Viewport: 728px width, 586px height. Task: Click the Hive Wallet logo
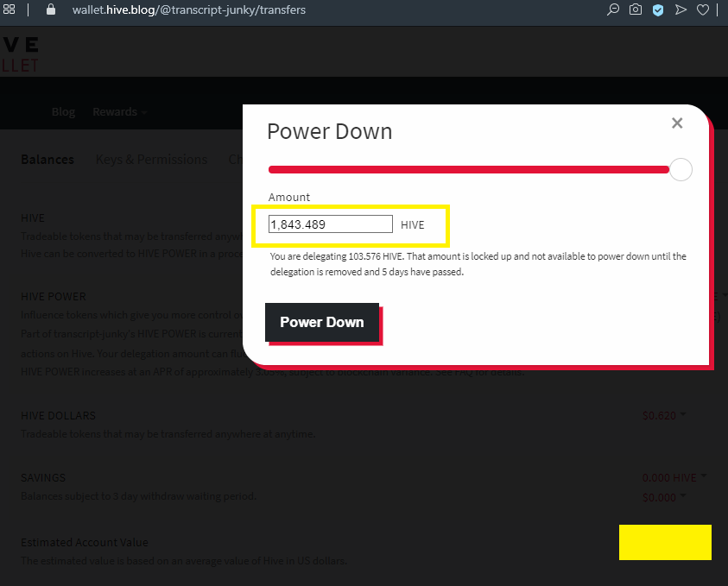pyautogui.click(x=20, y=54)
